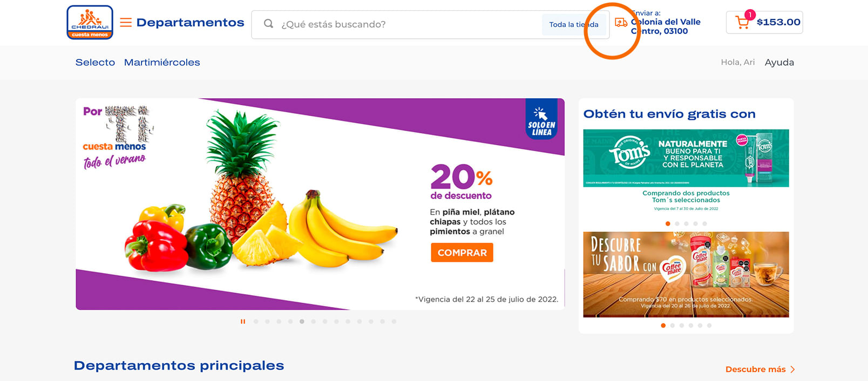Screen dimensions: 868x381
Task: Click the Chedraui logo
Action: pos(90,22)
